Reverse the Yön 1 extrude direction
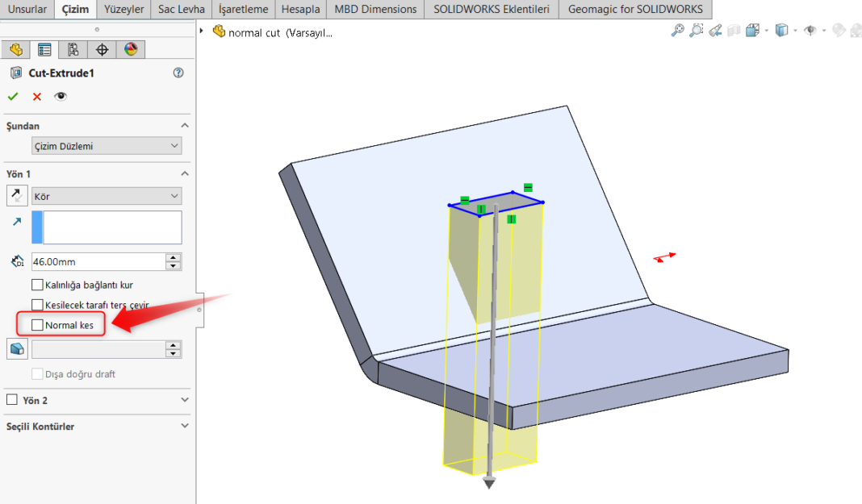The image size is (862, 504). pos(16,195)
